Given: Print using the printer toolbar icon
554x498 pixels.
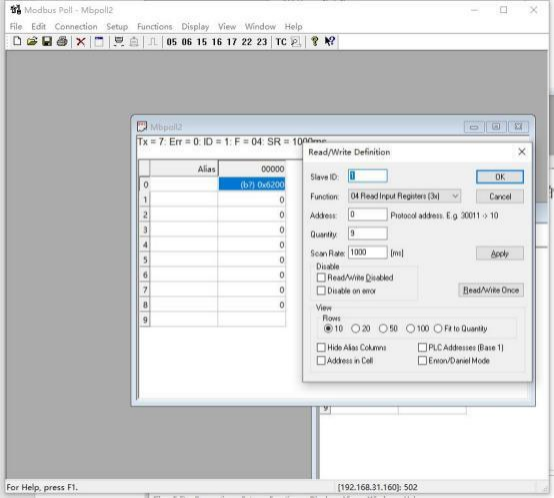Looking at the screenshot, I should pyautogui.click(x=62, y=41).
